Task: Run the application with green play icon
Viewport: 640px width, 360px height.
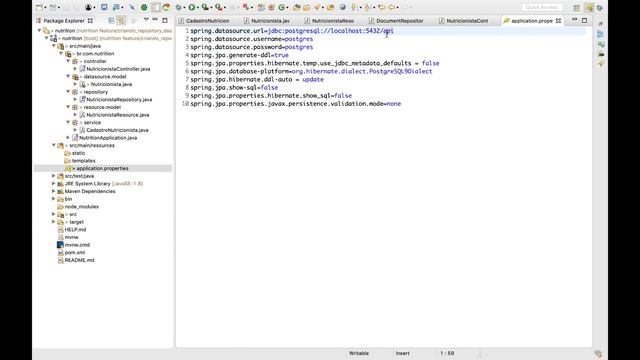Action: pyautogui.click(x=192, y=7)
